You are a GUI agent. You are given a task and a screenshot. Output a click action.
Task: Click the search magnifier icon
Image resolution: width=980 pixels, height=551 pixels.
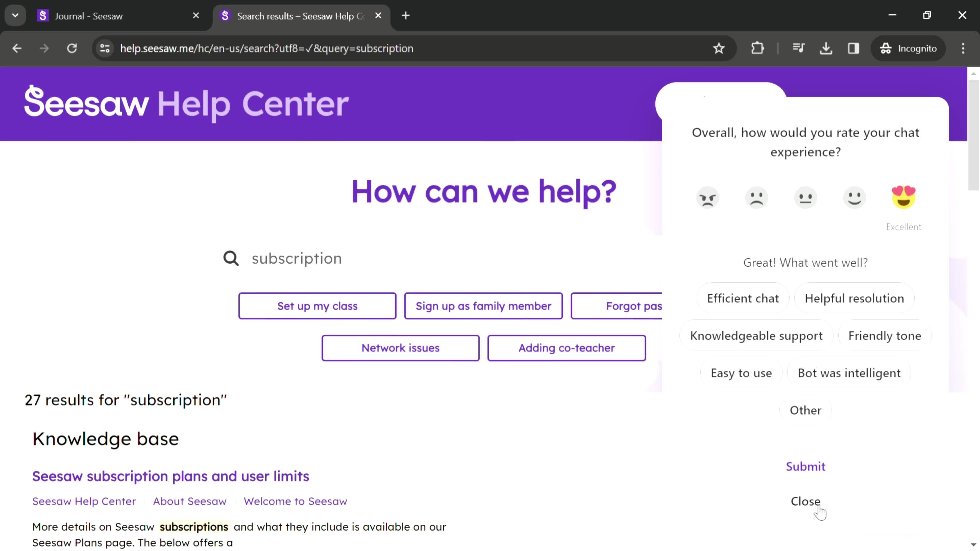[231, 258]
